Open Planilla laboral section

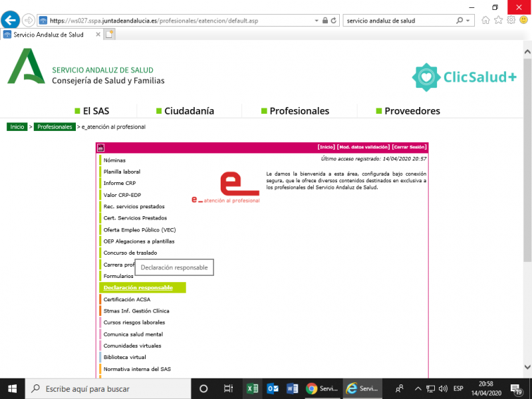[122, 172]
